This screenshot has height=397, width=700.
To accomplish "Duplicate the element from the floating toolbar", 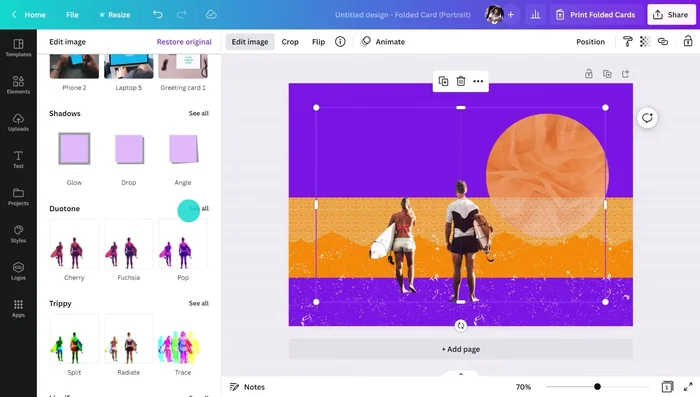I will click(443, 81).
